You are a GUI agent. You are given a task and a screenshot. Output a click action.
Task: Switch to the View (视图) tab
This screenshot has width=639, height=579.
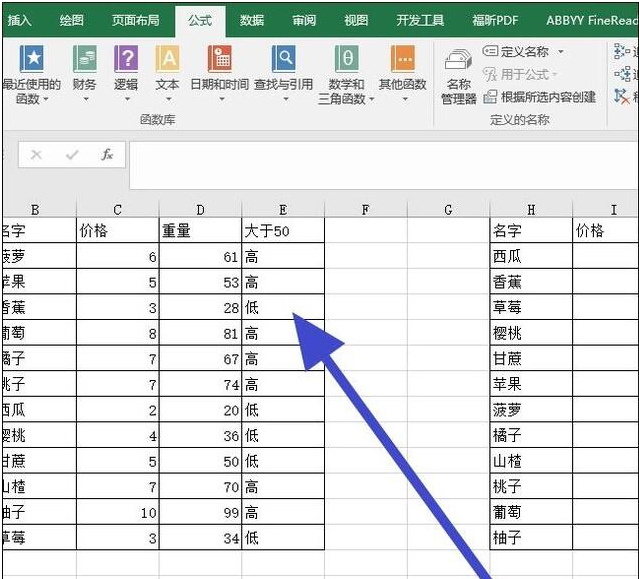click(x=356, y=20)
